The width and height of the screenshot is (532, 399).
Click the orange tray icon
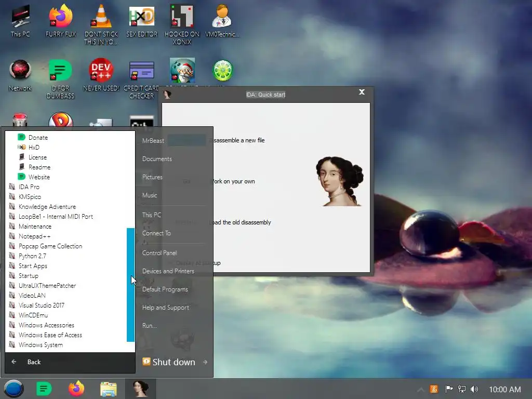[x=434, y=389]
